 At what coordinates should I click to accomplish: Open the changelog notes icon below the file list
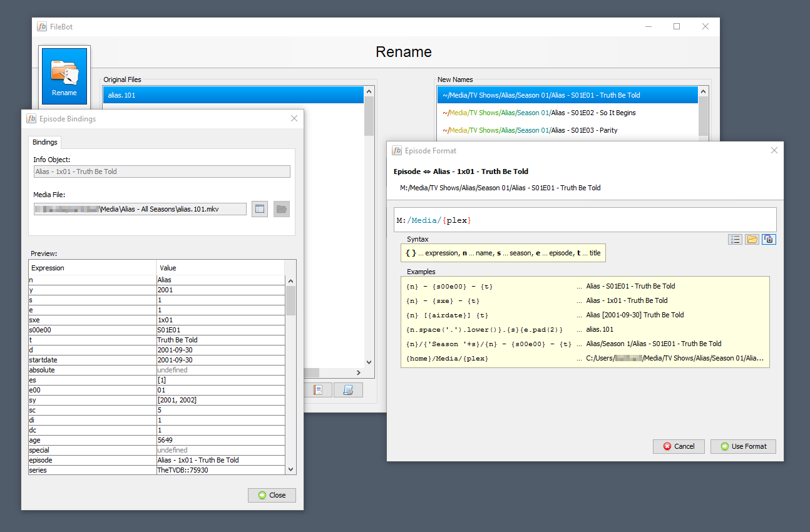[x=319, y=389]
